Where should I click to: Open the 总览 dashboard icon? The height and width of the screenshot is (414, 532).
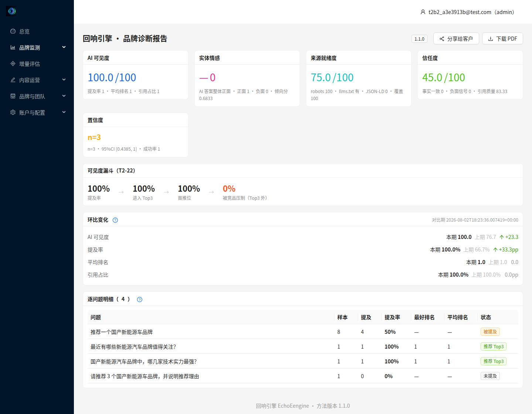13,31
